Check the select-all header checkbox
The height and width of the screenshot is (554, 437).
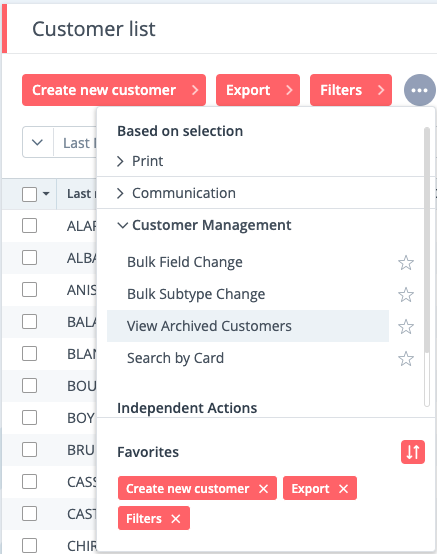click(x=29, y=194)
